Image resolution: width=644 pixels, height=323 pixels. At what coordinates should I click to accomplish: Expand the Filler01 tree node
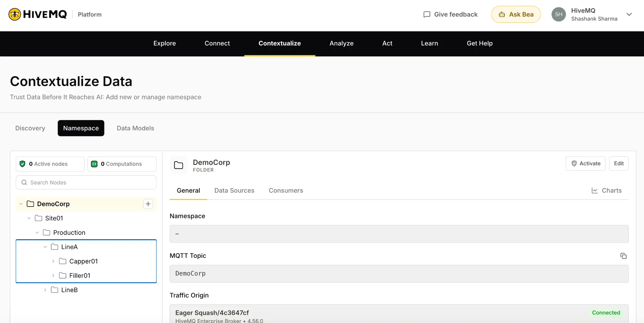point(53,275)
